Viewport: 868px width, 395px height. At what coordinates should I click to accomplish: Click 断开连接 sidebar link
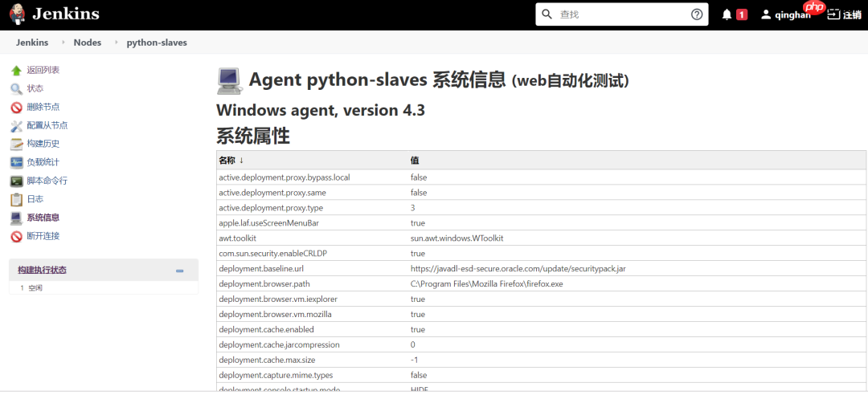[43, 236]
